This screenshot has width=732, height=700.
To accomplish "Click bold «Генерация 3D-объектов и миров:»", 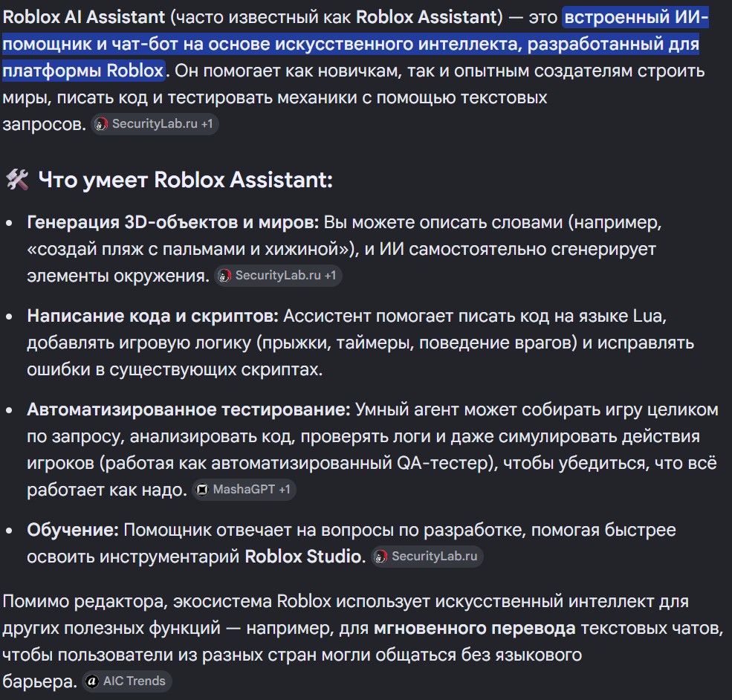I will click(172, 223).
